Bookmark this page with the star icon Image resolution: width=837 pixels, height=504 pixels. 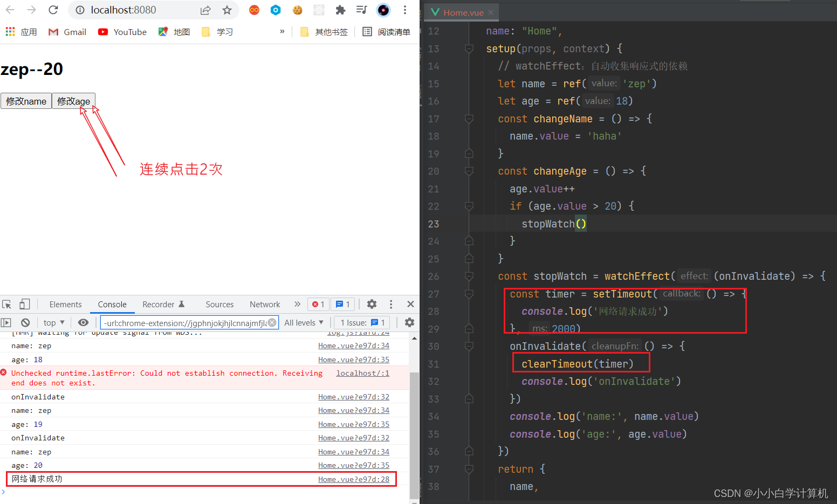click(227, 10)
